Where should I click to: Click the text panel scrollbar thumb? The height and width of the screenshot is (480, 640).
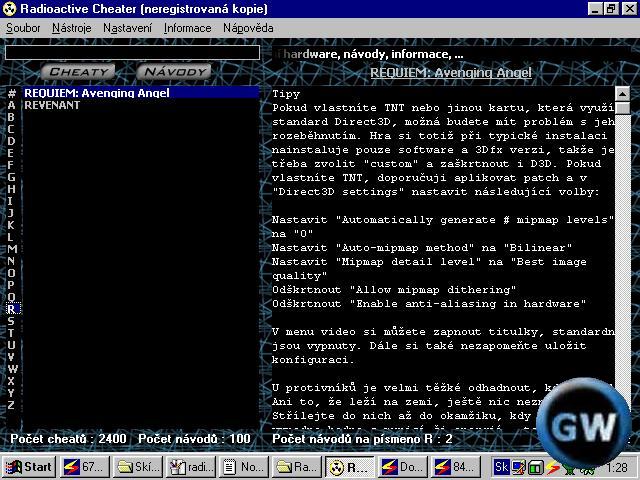[x=622, y=109]
